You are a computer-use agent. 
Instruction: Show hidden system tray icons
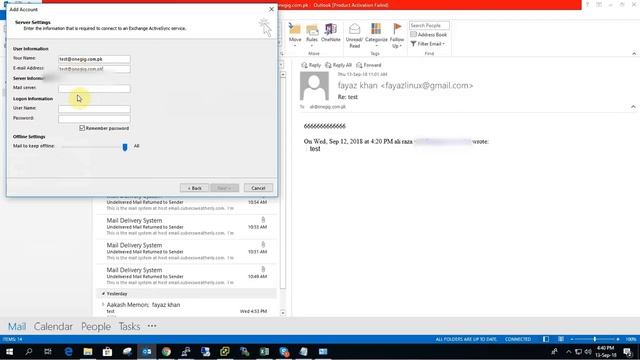569,351
